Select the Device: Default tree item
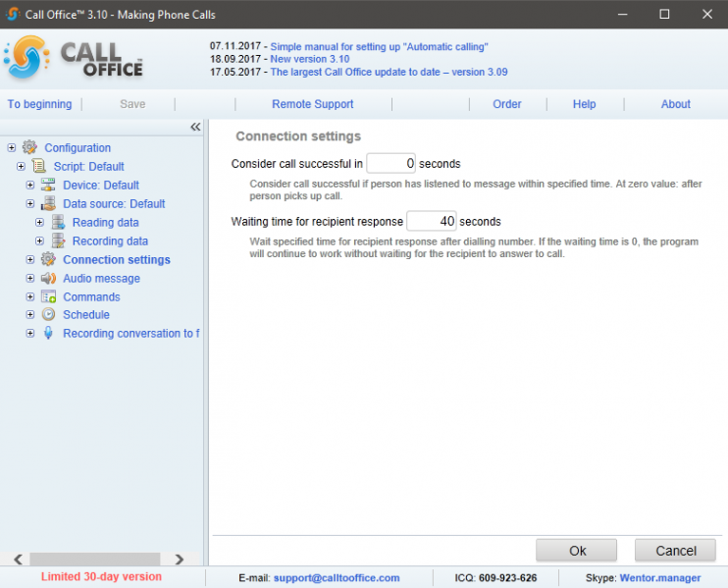Image resolution: width=728 pixels, height=588 pixels. tap(101, 185)
